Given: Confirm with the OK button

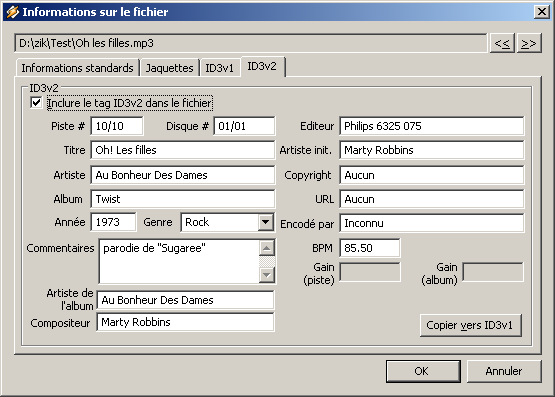Looking at the screenshot, I should click(x=423, y=371).
